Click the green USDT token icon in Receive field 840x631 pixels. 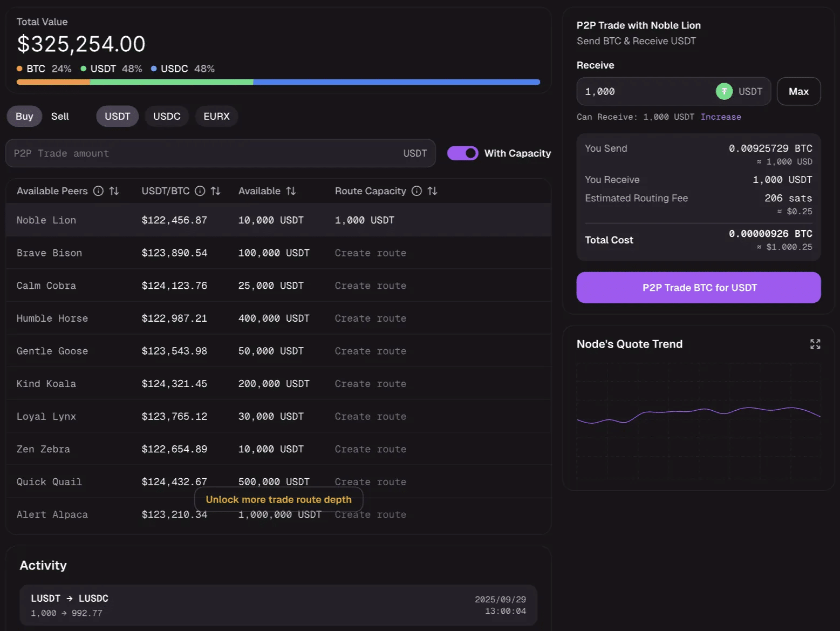coord(724,91)
